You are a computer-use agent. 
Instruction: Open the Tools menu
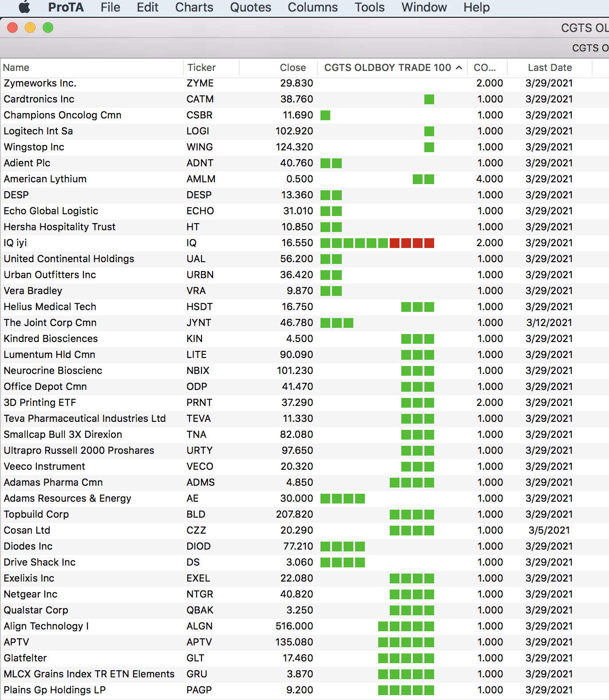(x=369, y=7)
